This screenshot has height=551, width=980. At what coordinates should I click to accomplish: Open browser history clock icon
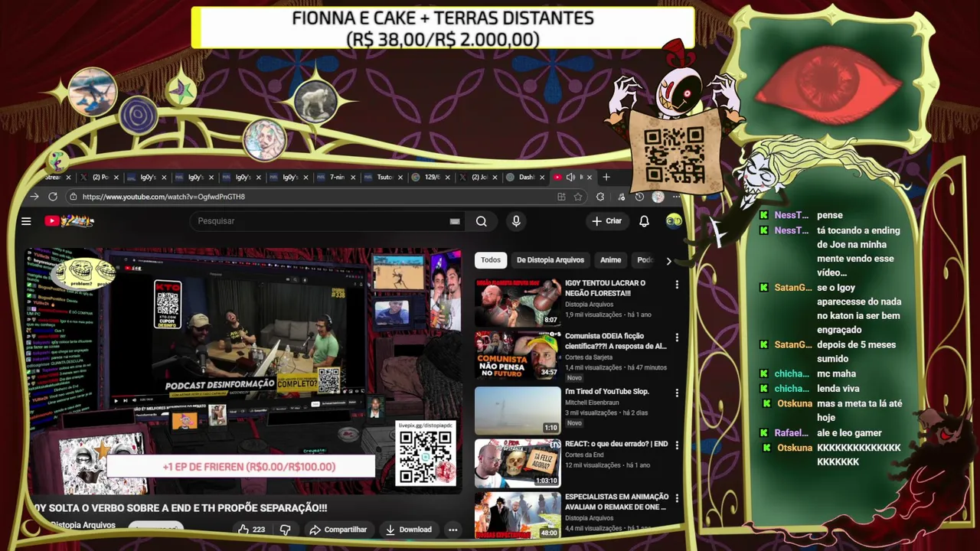[x=639, y=197]
